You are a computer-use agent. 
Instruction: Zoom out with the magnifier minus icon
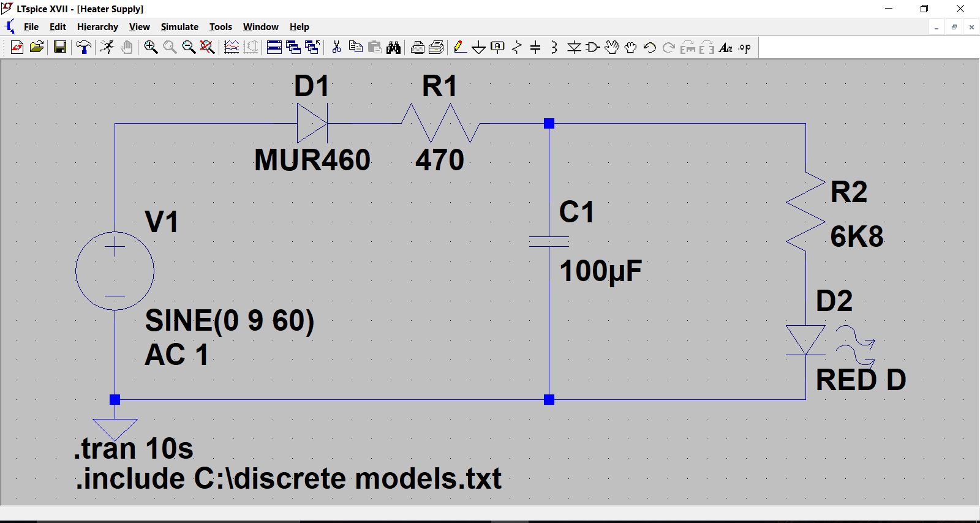189,47
